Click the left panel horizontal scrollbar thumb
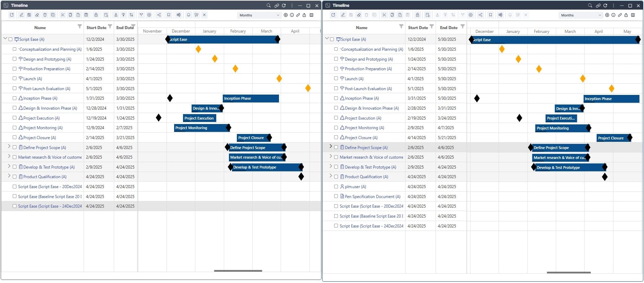This screenshot has width=644, height=283. point(238,271)
